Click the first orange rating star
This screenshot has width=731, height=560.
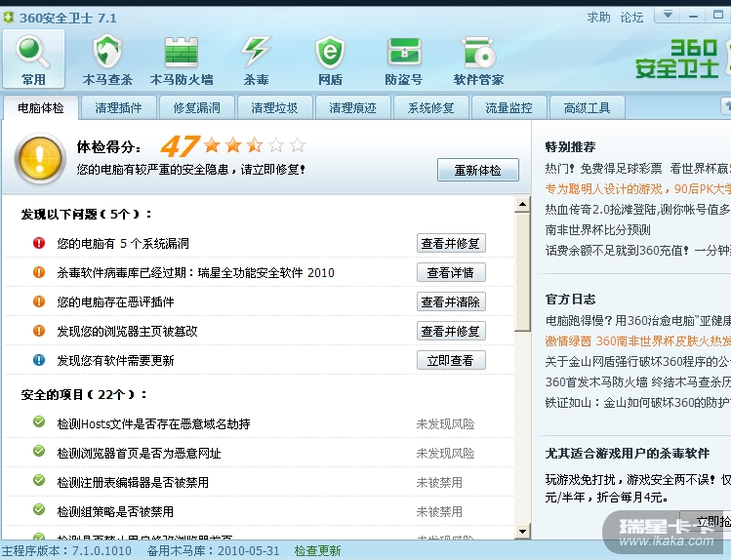point(212,145)
